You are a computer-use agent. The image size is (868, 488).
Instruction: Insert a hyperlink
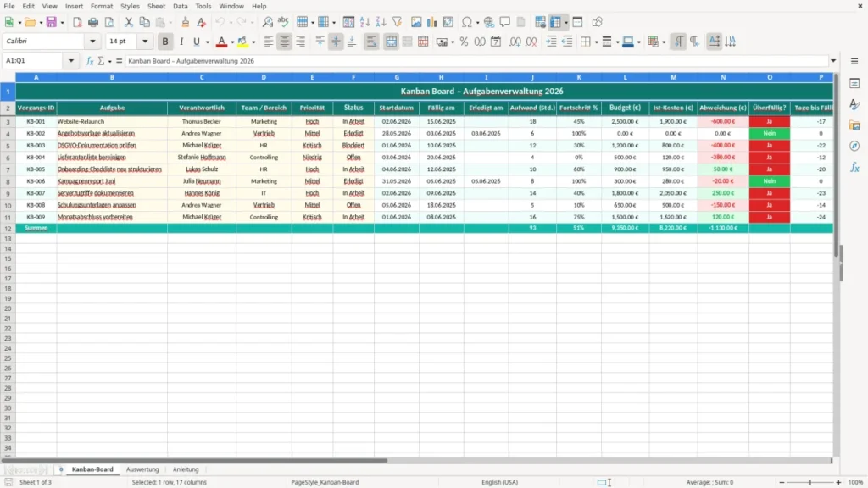tap(489, 22)
